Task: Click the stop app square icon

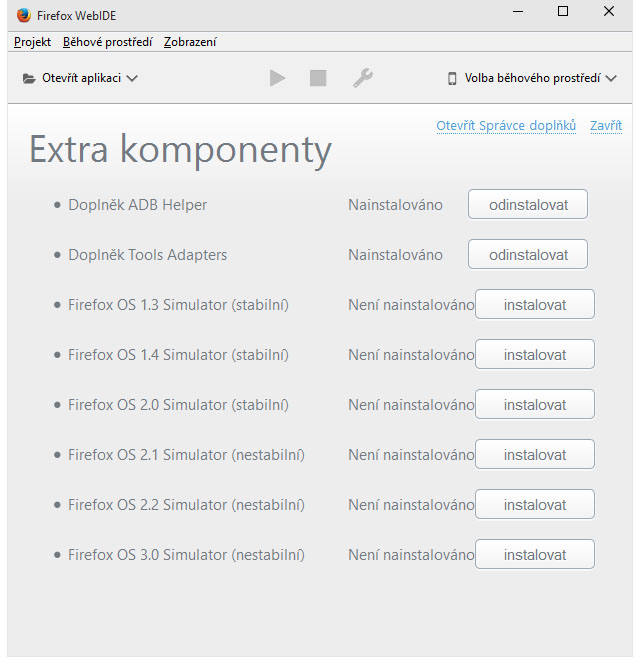Action: 318,78
